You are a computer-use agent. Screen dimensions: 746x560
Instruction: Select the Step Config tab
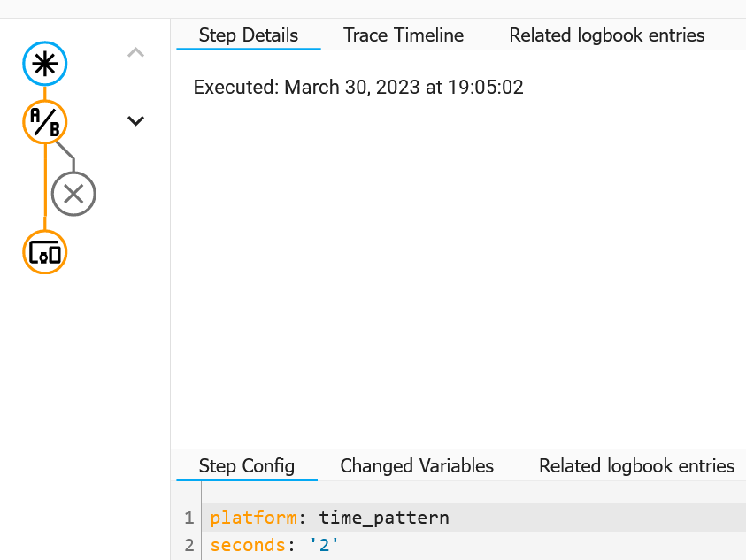pyautogui.click(x=246, y=465)
